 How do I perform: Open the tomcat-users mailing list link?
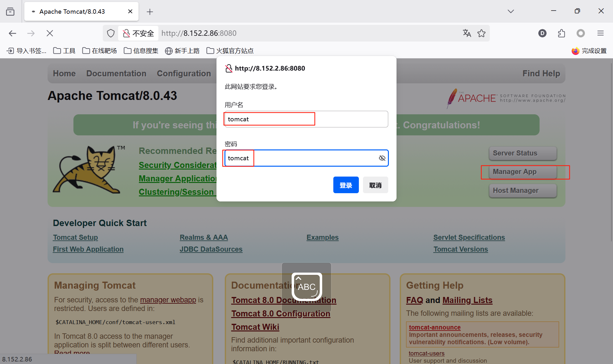(427, 353)
